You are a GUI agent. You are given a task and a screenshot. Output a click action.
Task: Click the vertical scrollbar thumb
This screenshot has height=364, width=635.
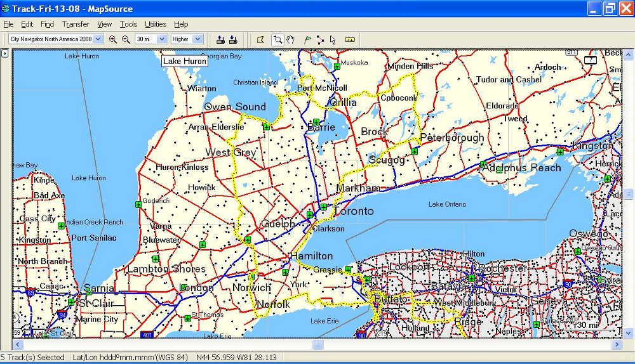[629, 193]
